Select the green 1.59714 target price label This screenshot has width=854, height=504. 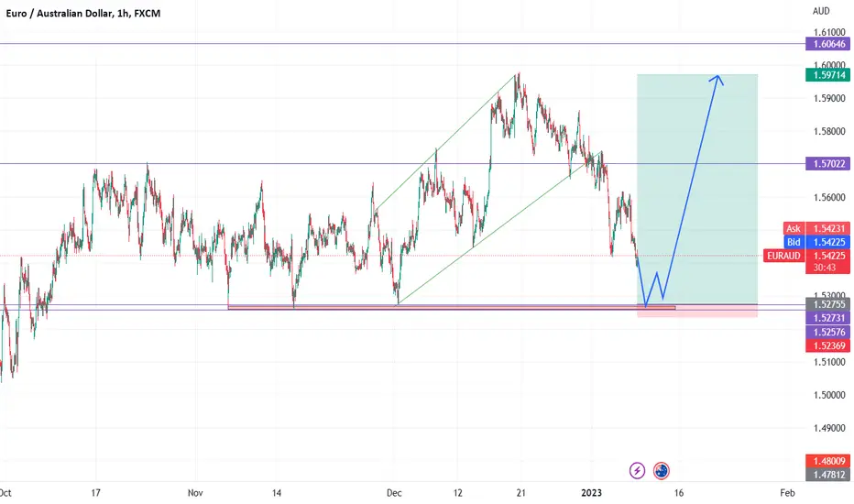tap(828, 75)
